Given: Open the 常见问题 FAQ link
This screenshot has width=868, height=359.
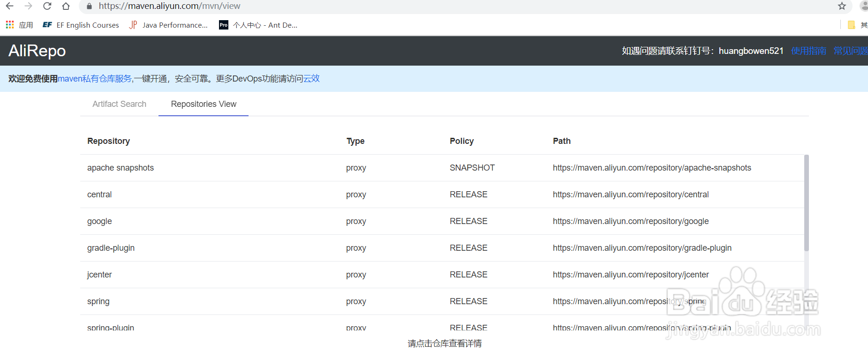Looking at the screenshot, I should coord(851,51).
